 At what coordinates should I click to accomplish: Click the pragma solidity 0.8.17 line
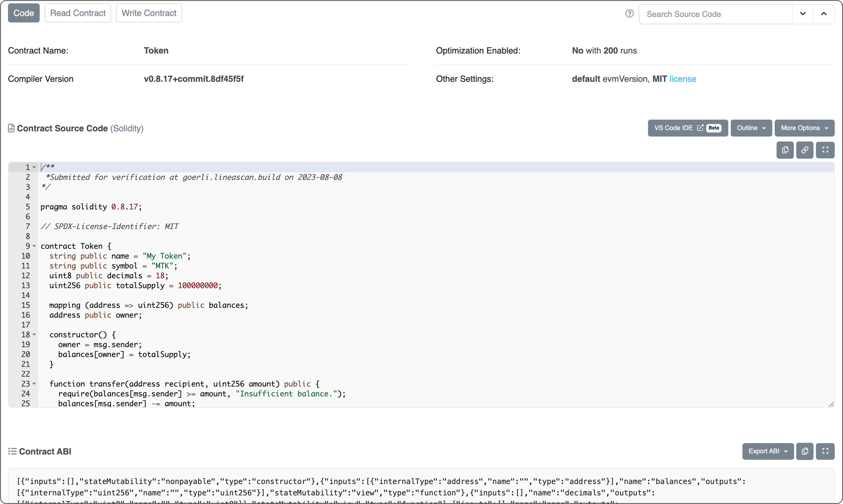click(x=91, y=207)
